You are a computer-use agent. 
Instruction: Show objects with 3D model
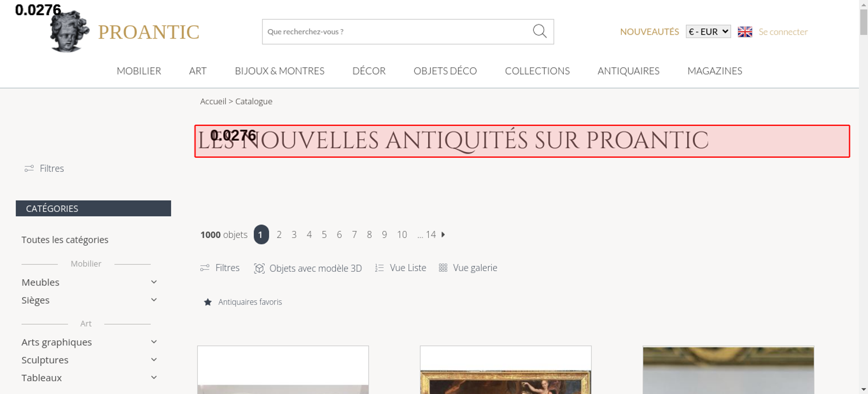[x=308, y=268]
